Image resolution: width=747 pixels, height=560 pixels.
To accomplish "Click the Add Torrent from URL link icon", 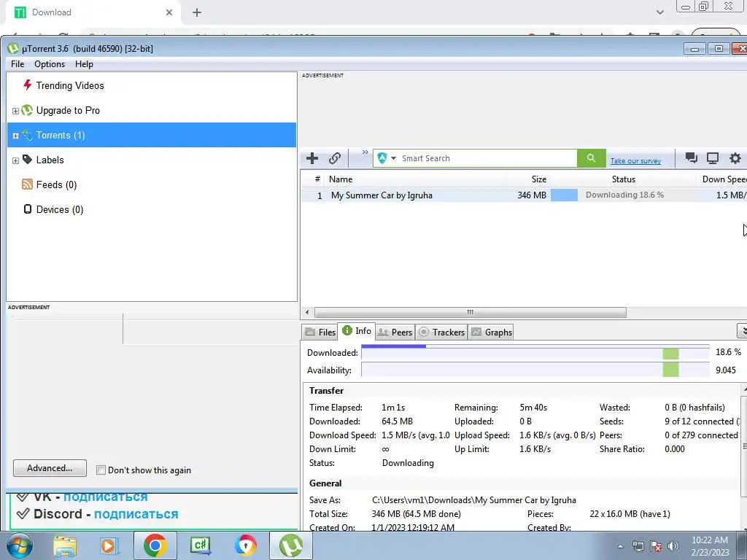I will (335, 158).
